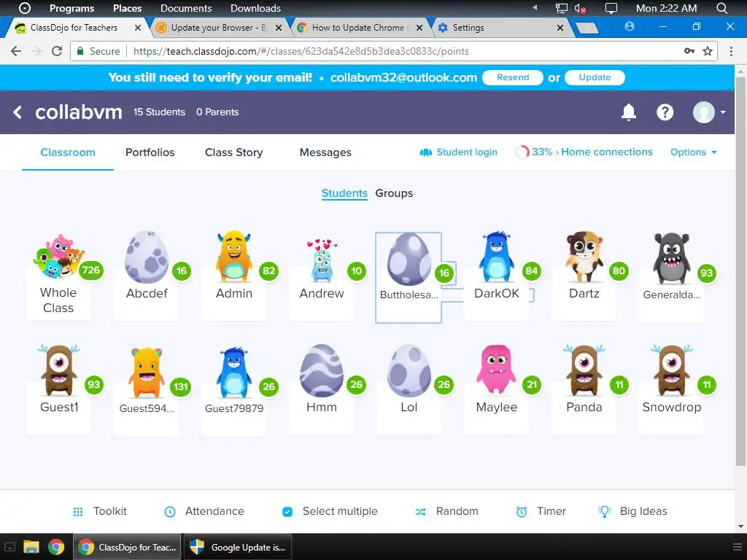
Task: Open the desktop search magnifier icon
Action: [721, 8]
